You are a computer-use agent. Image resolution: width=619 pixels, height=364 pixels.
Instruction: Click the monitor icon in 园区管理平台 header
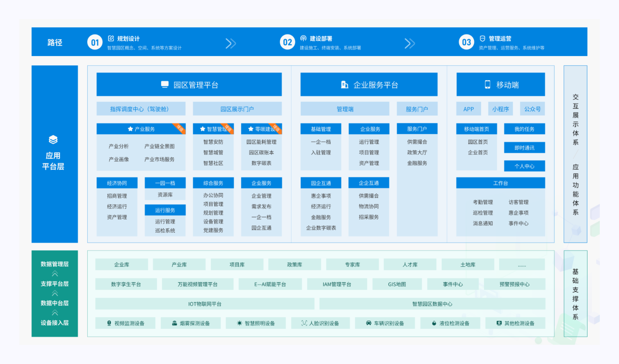click(x=165, y=84)
